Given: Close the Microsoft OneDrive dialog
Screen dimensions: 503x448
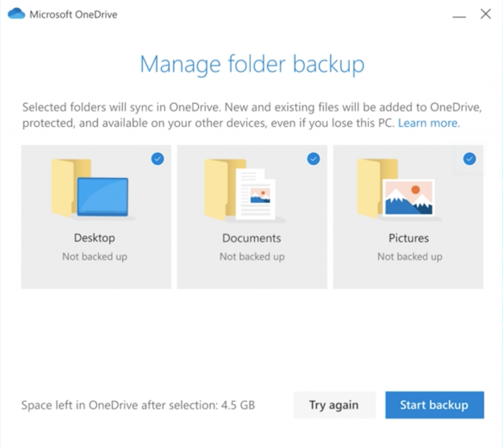Looking at the screenshot, I should (486, 14).
